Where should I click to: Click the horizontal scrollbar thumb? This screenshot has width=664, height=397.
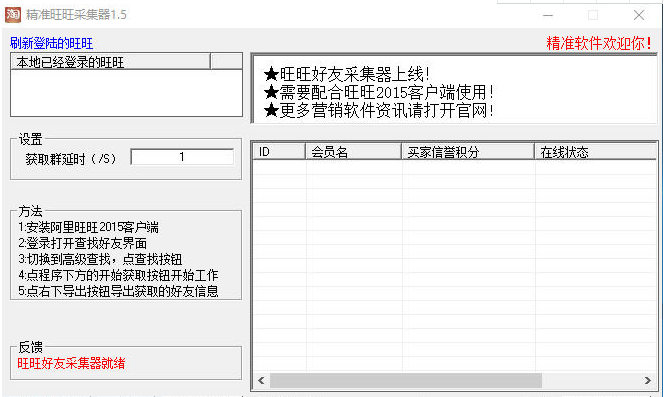click(x=406, y=380)
